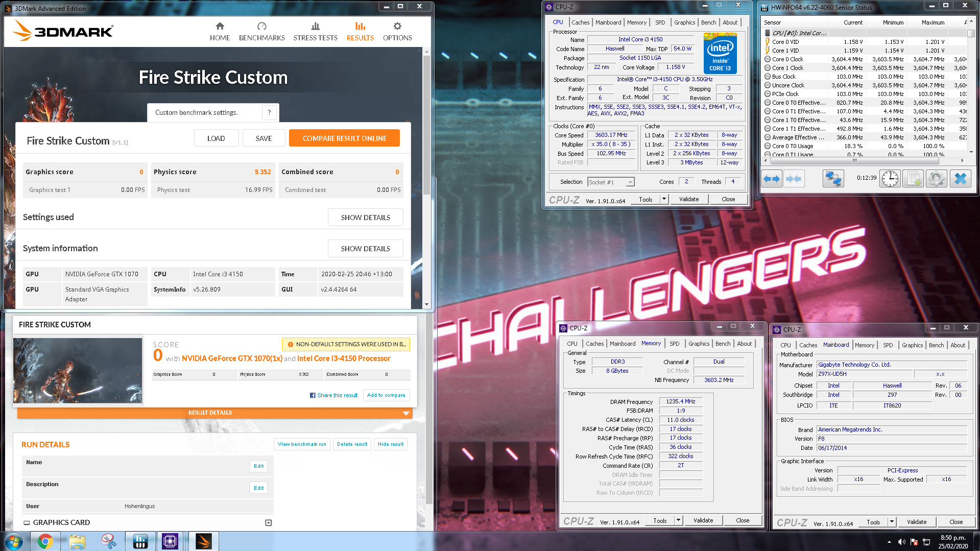Click HWiNFO remote network computers icon

click(x=833, y=179)
